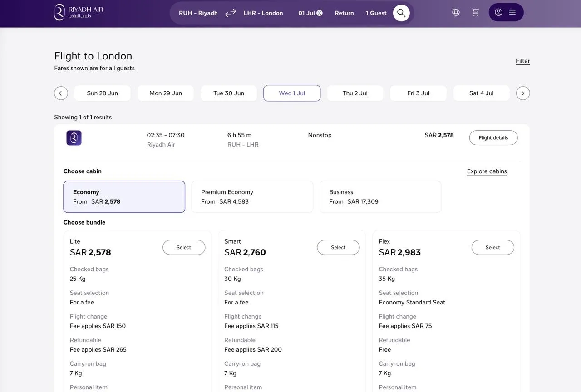Show later dates with right arrow
581x392 pixels.
point(523,93)
